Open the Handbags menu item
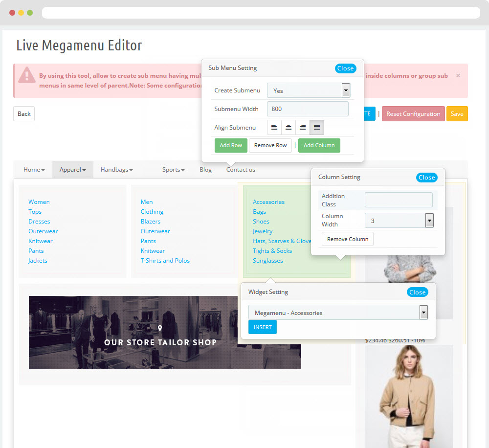Image resolution: width=489 pixels, height=448 pixels. (x=116, y=170)
